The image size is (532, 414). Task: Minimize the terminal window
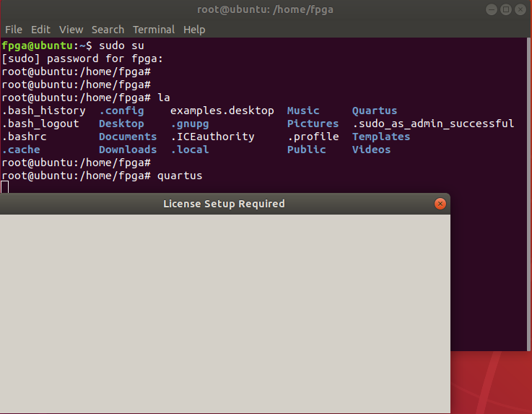492,9
